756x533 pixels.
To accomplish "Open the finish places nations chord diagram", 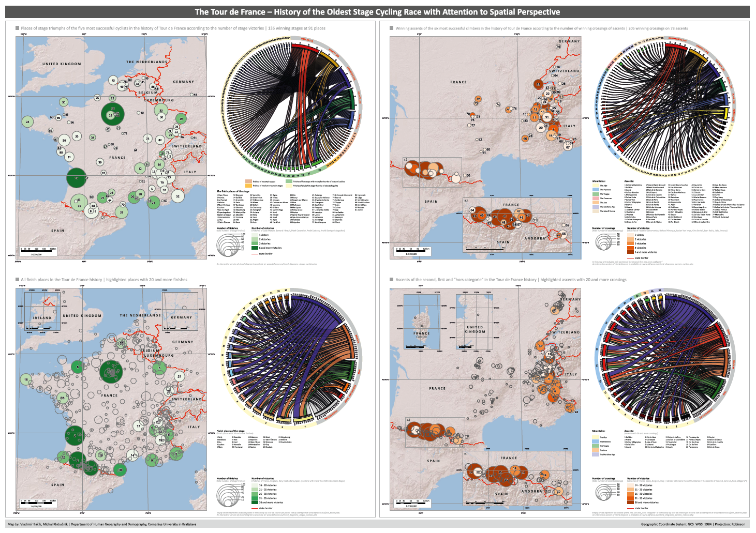I will click(x=291, y=358).
